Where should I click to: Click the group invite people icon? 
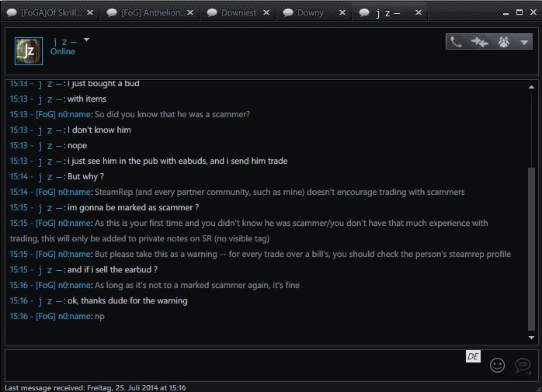pyautogui.click(x=503, y=42)
